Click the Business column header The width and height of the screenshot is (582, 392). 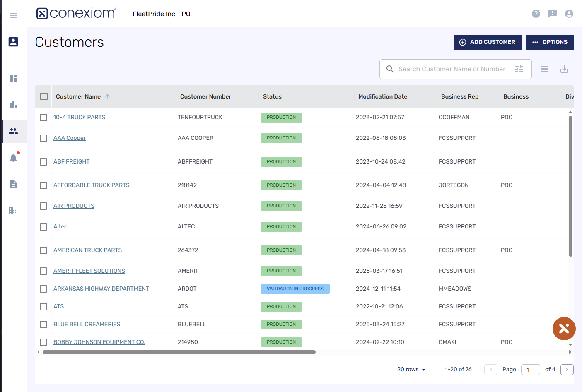[x=516, y=96]
